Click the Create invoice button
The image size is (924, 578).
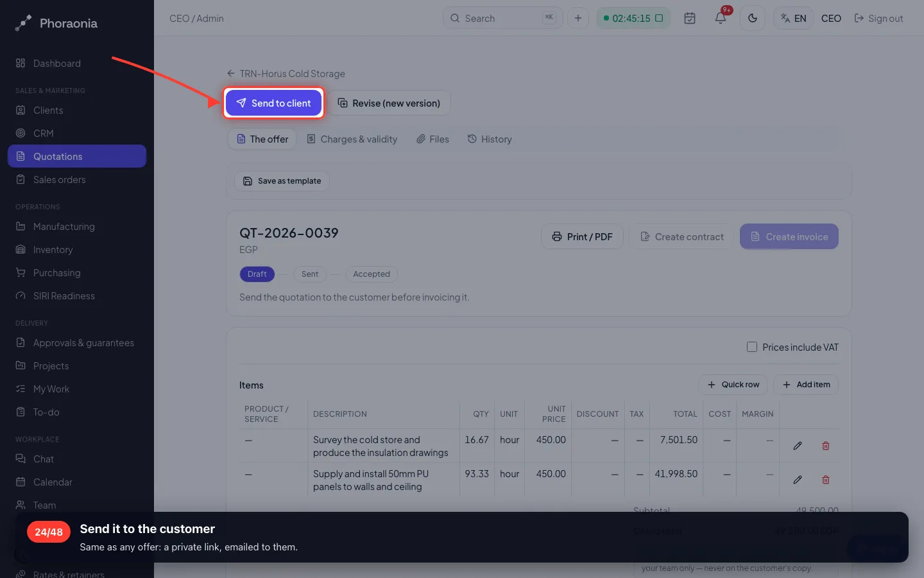[789, 236]
